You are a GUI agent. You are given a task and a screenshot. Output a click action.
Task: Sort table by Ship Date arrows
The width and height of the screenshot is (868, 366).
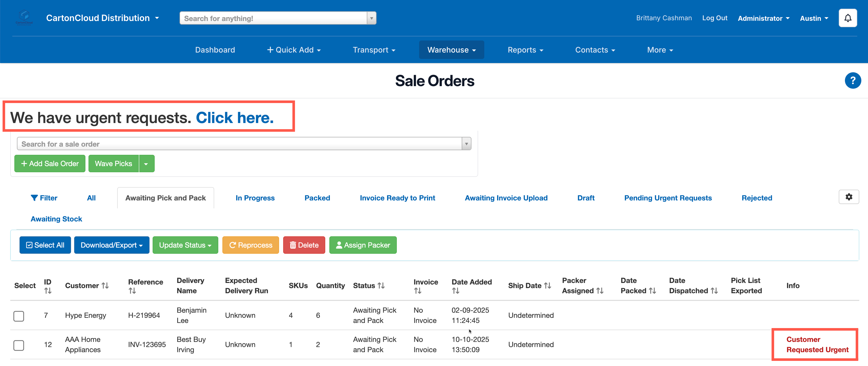[x=548, y=286]
